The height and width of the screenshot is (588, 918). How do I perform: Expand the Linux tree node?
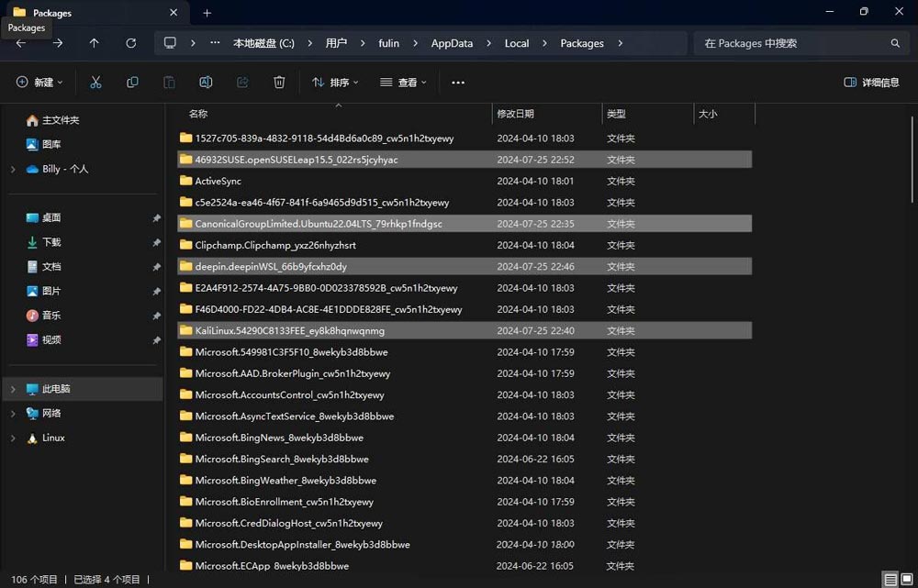13,438
